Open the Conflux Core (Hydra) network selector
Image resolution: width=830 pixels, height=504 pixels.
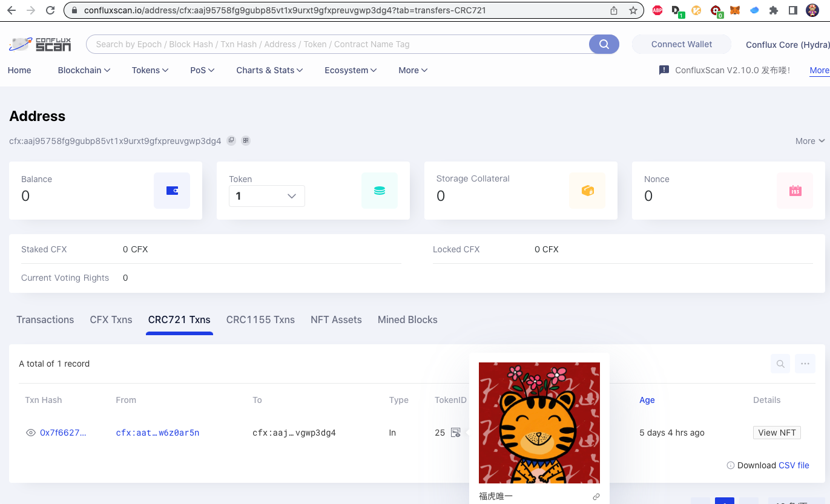pos(788,45)
